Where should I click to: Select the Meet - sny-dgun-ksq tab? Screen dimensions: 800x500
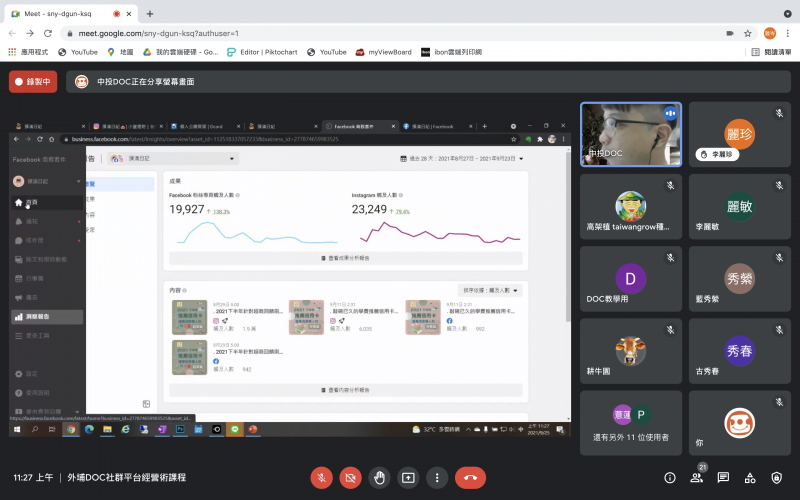click(x=71, y=14)
